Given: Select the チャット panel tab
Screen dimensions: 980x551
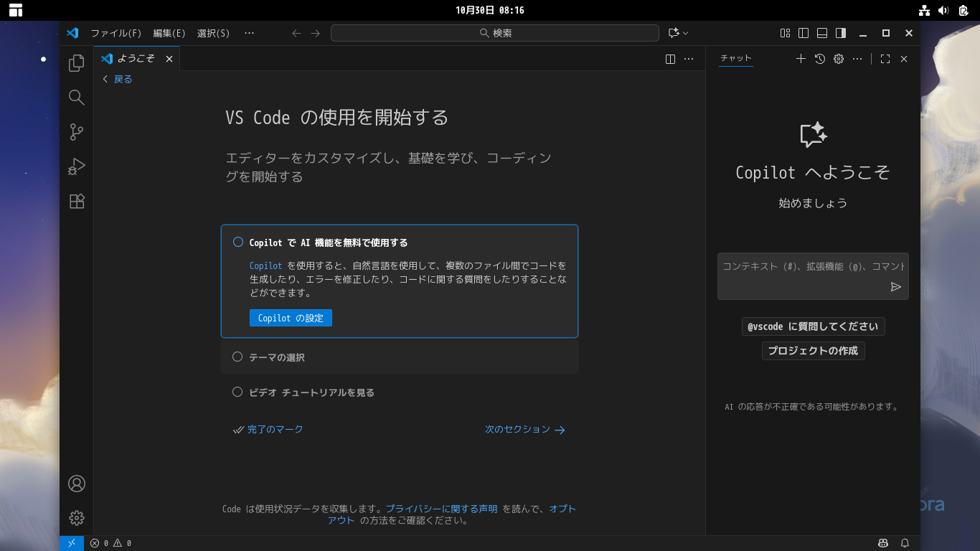Looking at the screenshot, I should click(x=736, y=59).
